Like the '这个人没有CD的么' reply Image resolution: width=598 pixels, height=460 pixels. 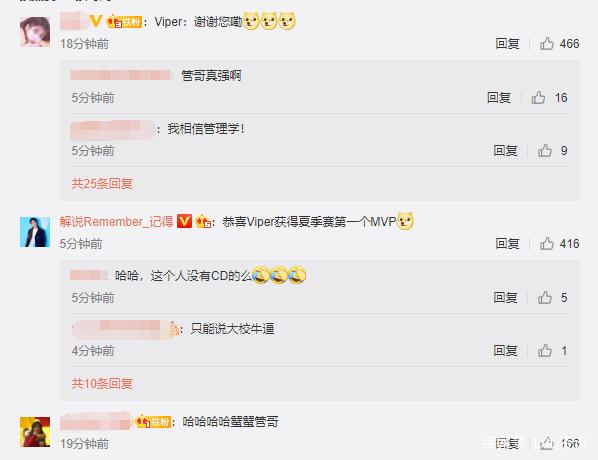point(545,298)
